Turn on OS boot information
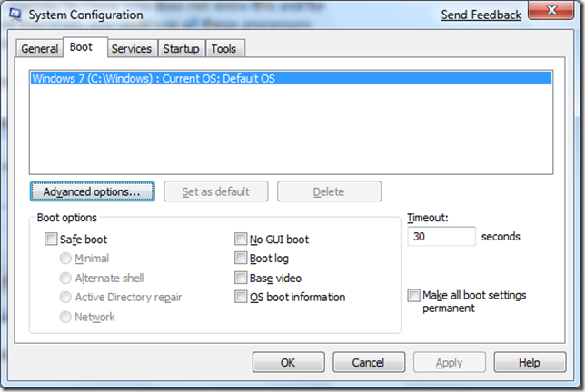 pyautogui.click(x=241, y=298)
